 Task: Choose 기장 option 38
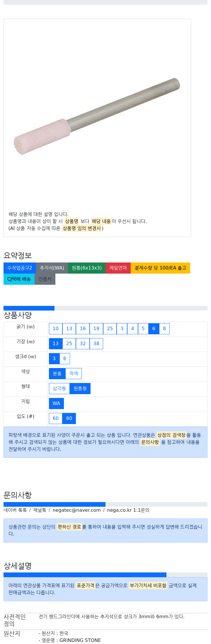tap(96, 344)
